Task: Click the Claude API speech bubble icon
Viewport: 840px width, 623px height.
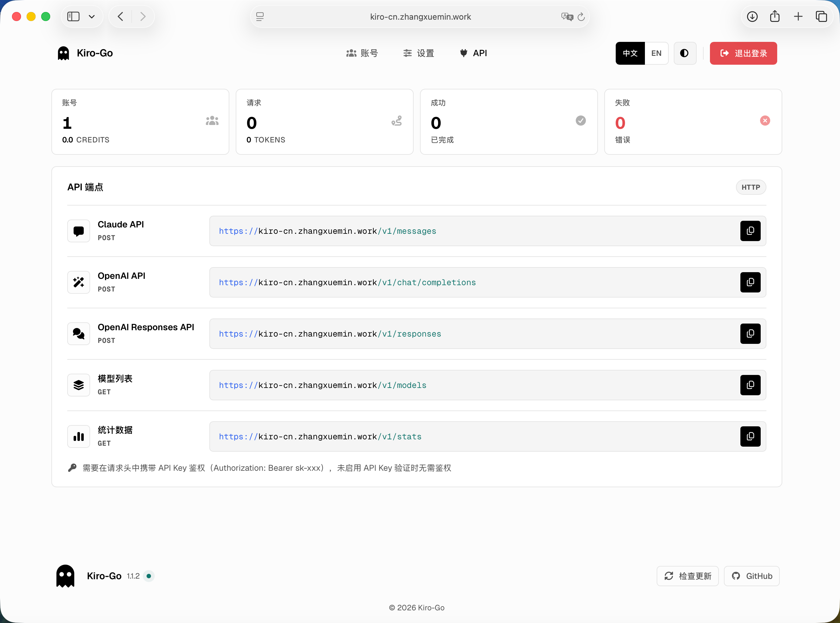Action: click(x=78, y=231)
